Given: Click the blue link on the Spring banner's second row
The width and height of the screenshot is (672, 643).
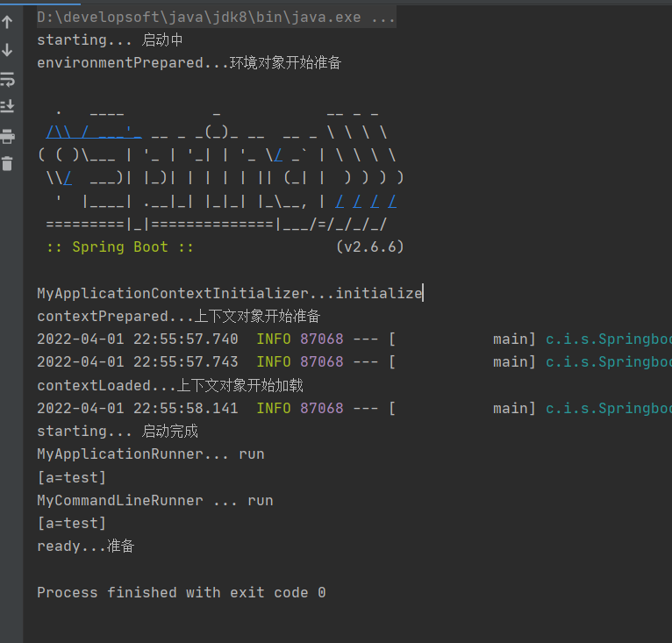Looking at the screenshot, I should 94,132.
